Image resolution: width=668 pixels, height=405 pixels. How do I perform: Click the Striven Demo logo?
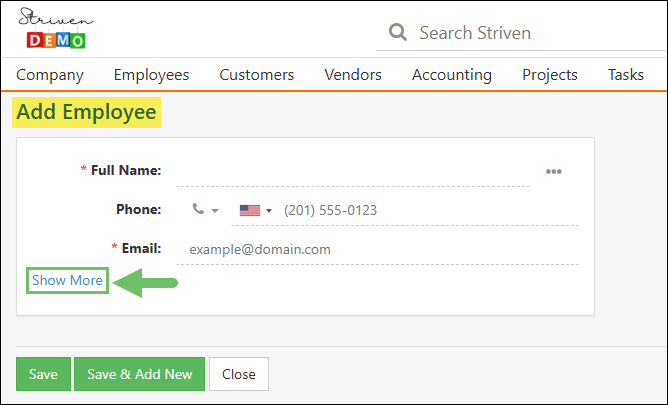tap(55, 28)
